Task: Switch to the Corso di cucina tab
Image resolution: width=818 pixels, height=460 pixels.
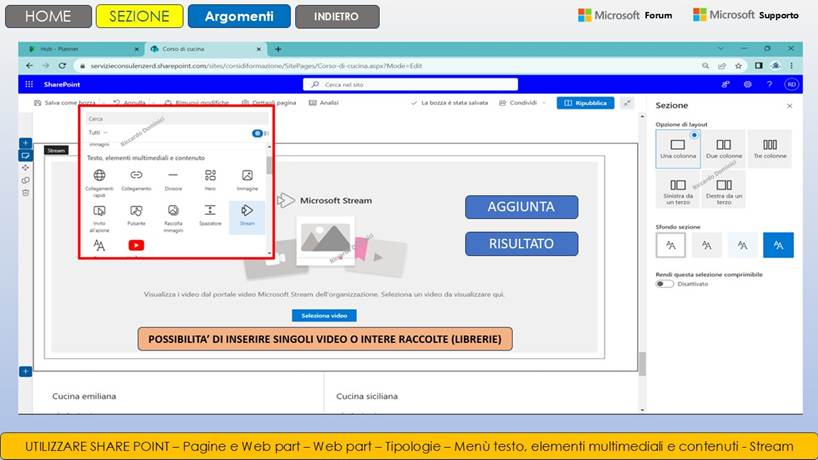Action: point(207,49)
